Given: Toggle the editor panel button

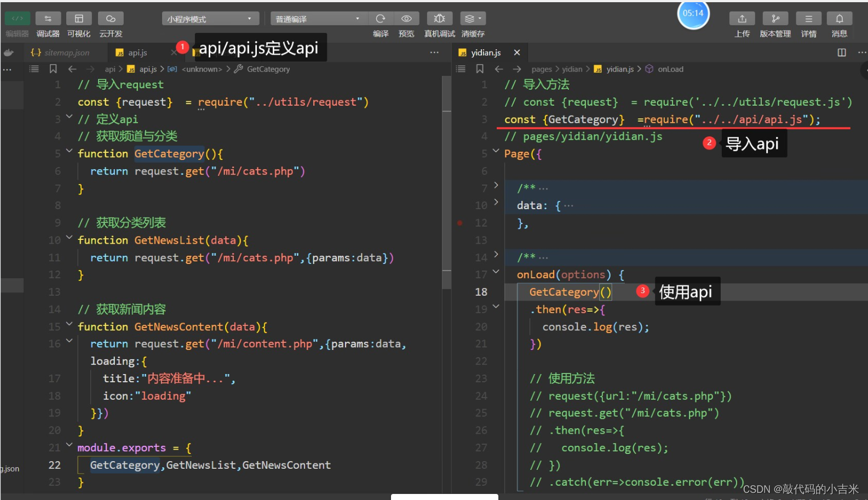Looking at the screenshot, I should pos(18,19).
